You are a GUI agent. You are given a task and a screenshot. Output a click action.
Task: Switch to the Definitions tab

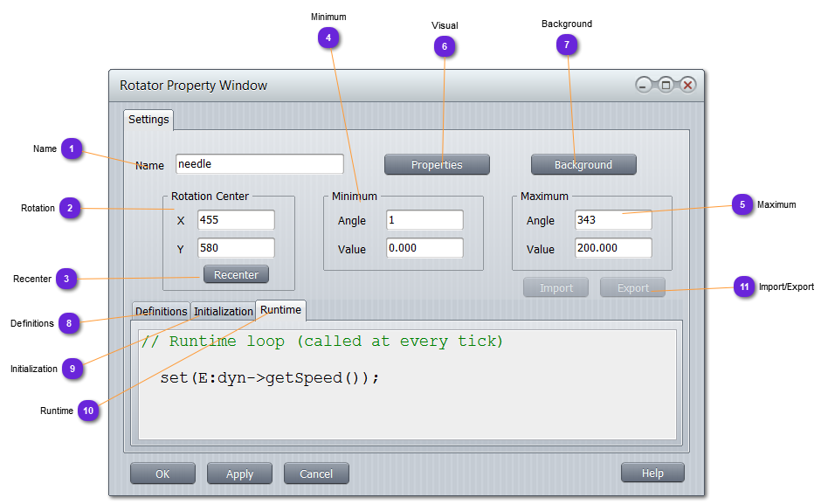click(161, 311)
